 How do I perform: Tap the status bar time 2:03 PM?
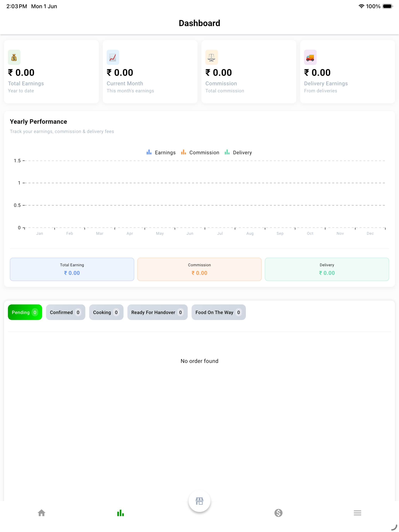point(17,6)
